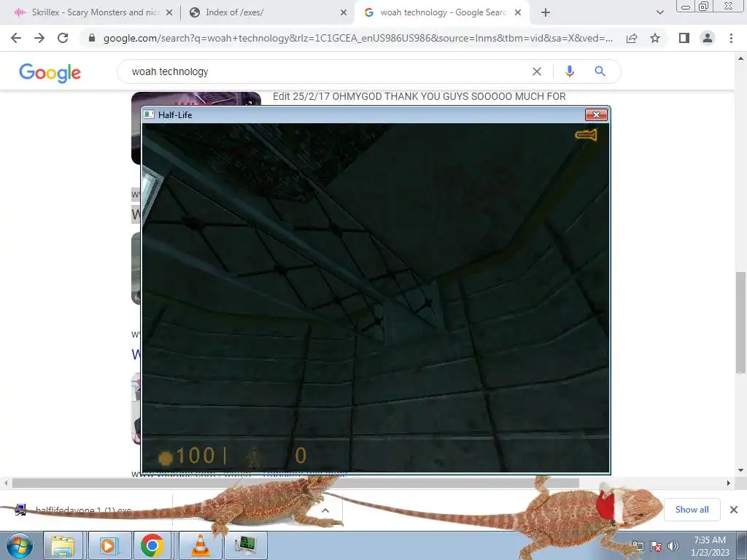
Task: Expand the halflifedayone download options chevron
Action: 325,510
